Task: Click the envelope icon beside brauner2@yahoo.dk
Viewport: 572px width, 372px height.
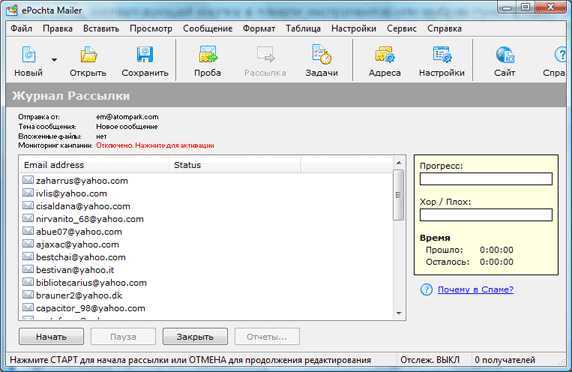Action: (28, 295)
